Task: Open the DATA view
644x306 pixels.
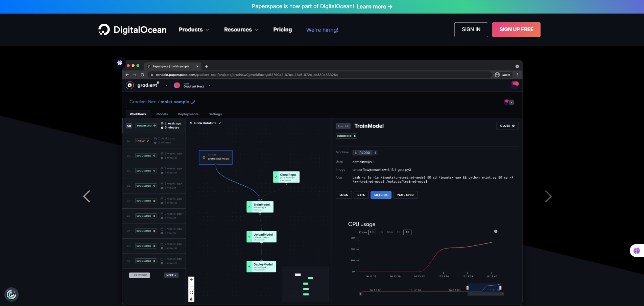Action: pos(361,195)
